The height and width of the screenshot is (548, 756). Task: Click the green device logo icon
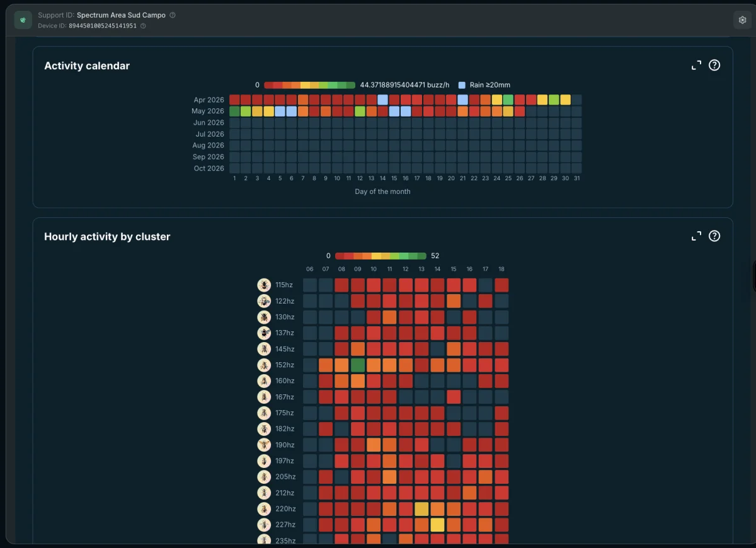(x=23, y=20)
